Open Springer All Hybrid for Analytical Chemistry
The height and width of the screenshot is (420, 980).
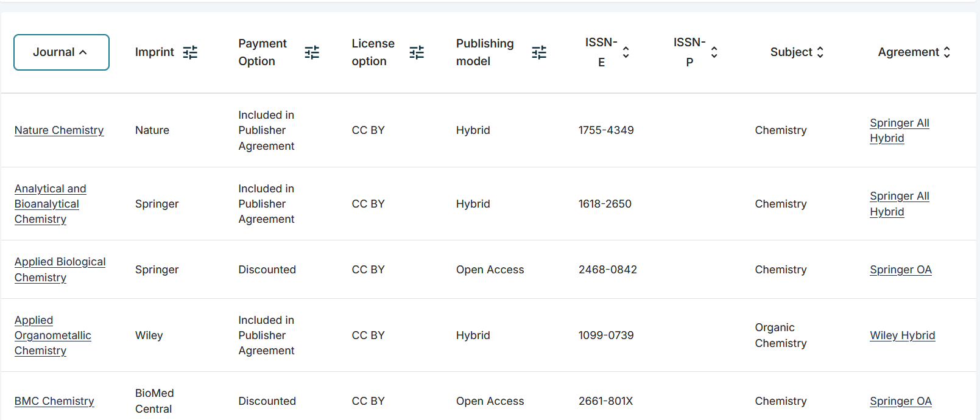pyautogui.click(x=899, y=204)
